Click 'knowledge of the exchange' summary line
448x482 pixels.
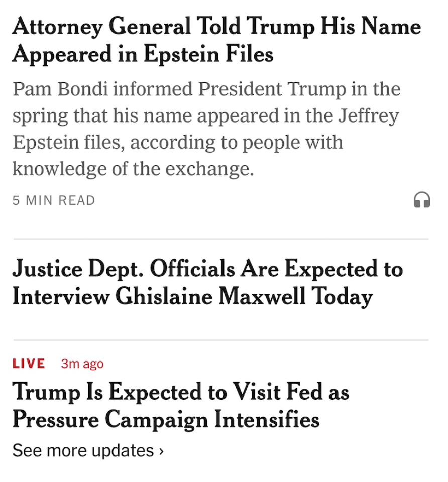click(x=133, y=169)
